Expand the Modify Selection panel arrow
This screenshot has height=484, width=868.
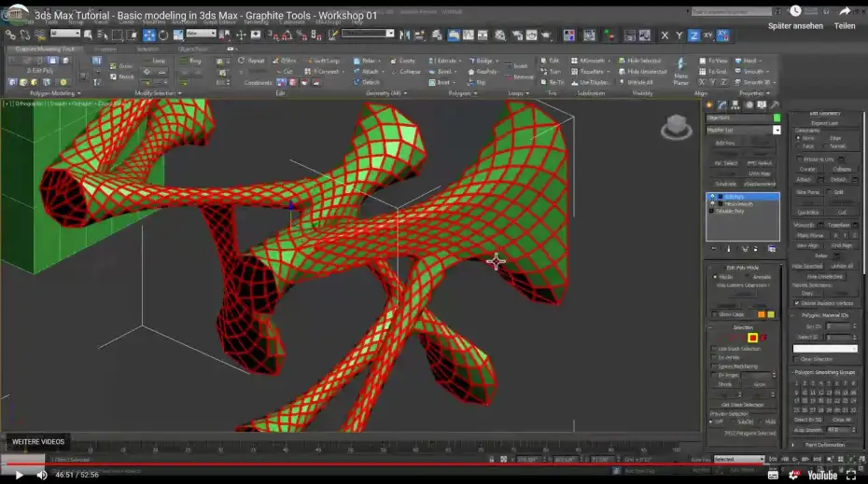click(179, 93)
